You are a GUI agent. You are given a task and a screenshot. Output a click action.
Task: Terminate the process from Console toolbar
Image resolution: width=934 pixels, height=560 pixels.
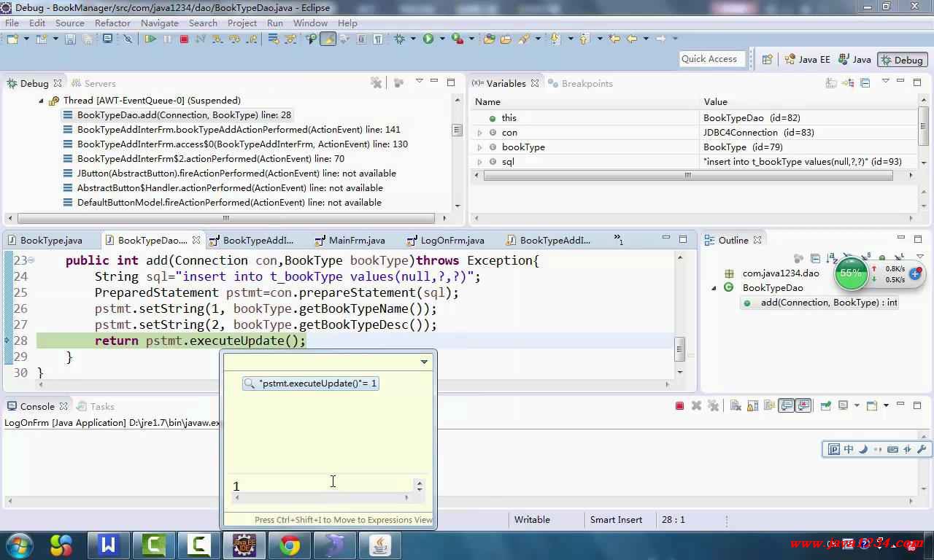[679, 405]
